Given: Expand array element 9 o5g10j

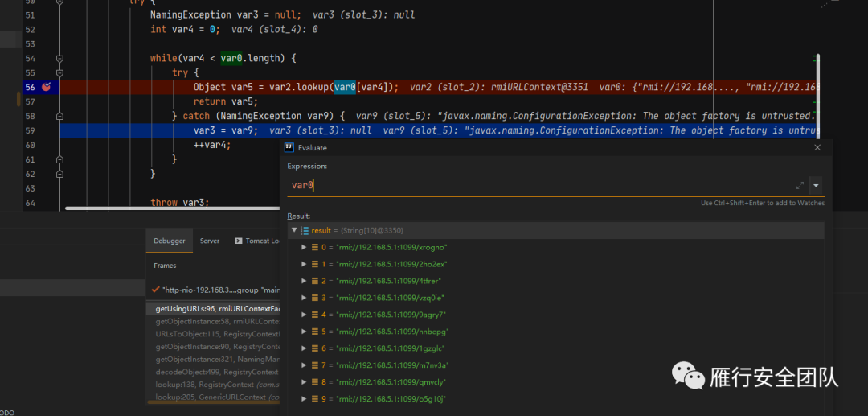Looking at the screenshot, I should [x=303, y=399].
